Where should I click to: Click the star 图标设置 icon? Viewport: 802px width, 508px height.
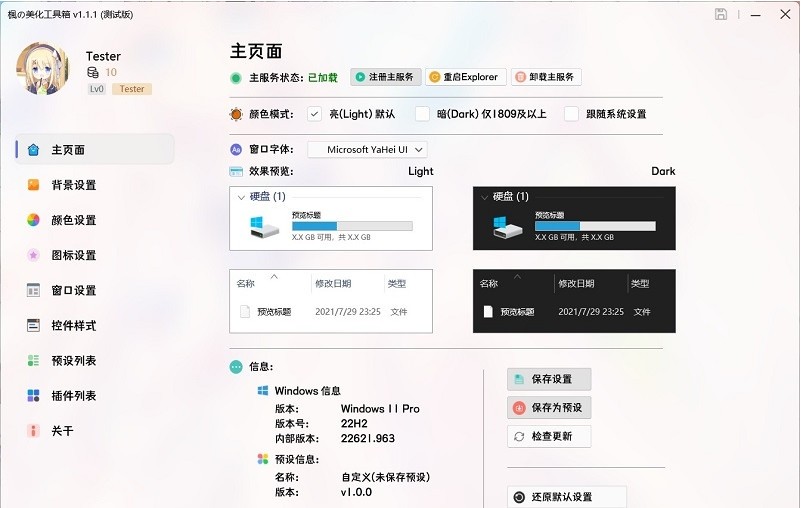click(33, 255)
